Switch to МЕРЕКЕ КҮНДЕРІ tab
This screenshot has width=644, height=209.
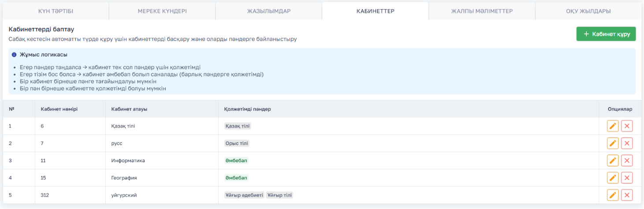tap(162, 11)
